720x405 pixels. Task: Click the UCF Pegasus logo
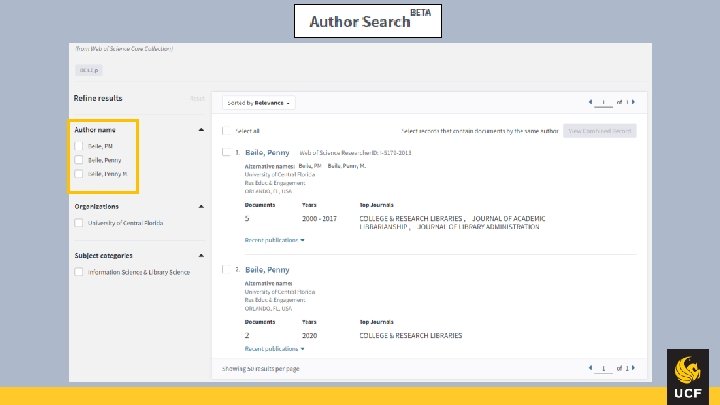click(687, 377)
